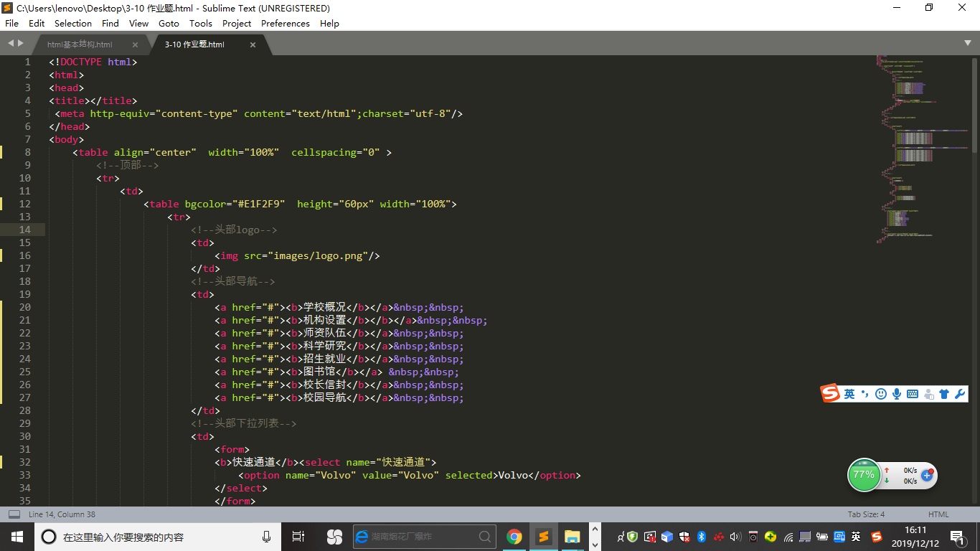The image size is (980, 551).
Task: Open the Selection menu
Action: click(x=73, y=23)
